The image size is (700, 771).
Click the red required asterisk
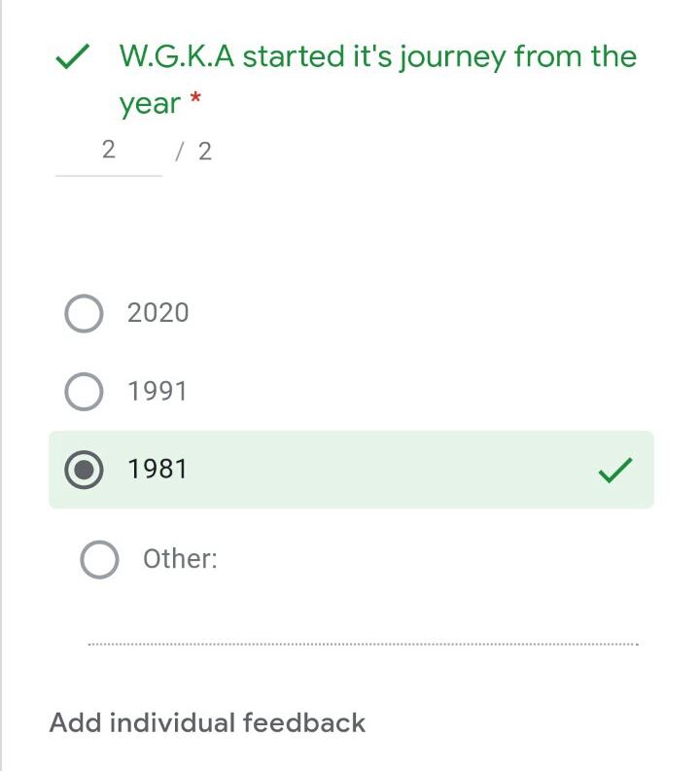point(195,98)
